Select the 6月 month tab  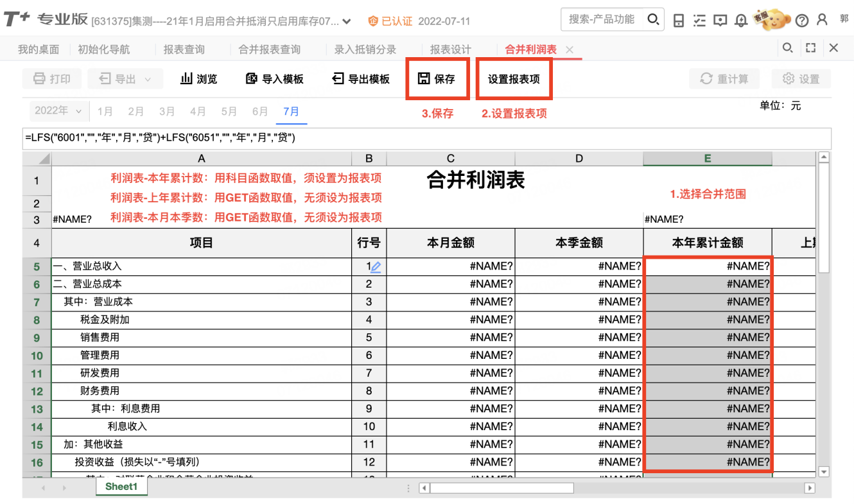(x=260, y=112)
